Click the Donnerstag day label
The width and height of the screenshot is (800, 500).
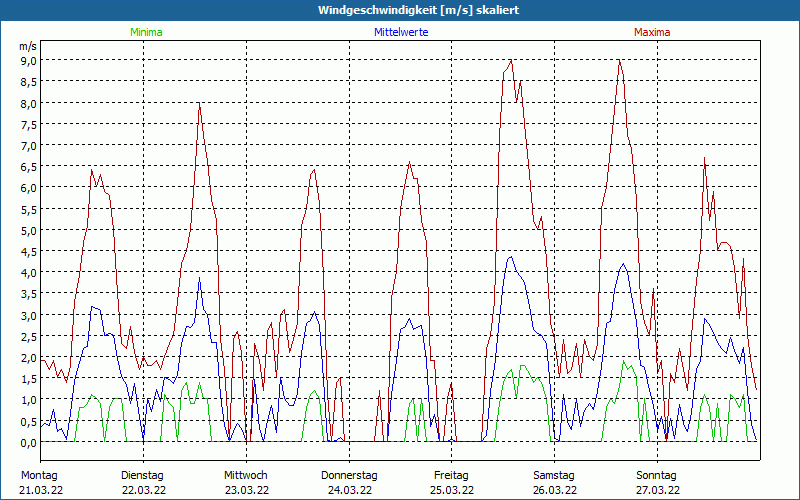click(349, 476)
